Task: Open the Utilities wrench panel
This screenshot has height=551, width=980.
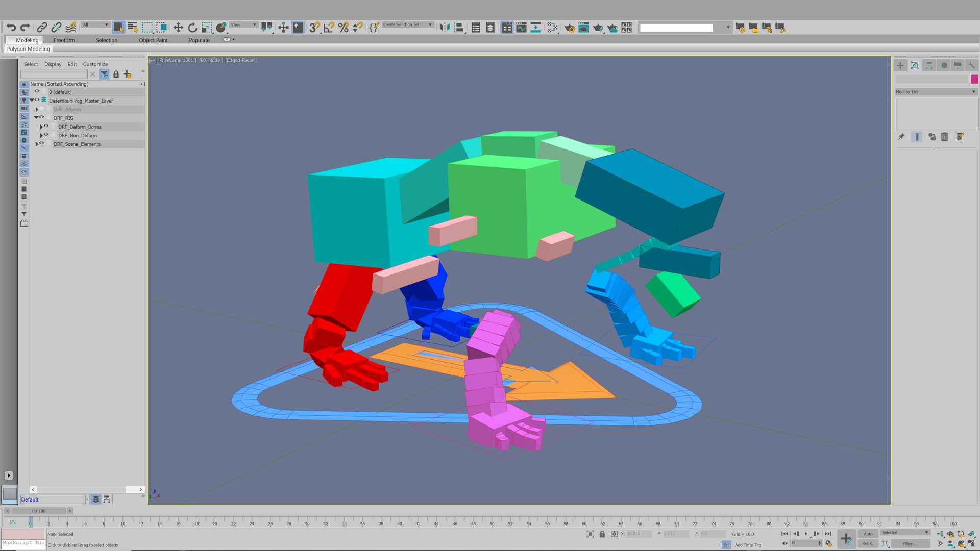Action: [x=971, y=65]
